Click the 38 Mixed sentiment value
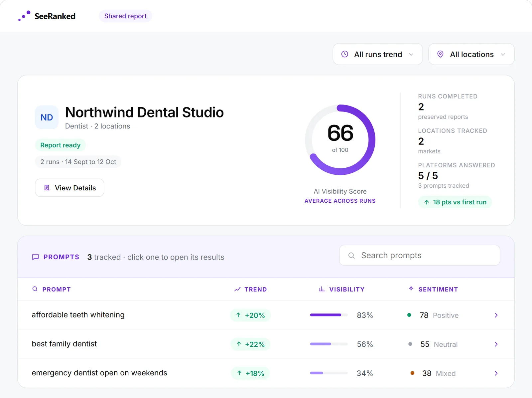 click(x=439, y=373)
